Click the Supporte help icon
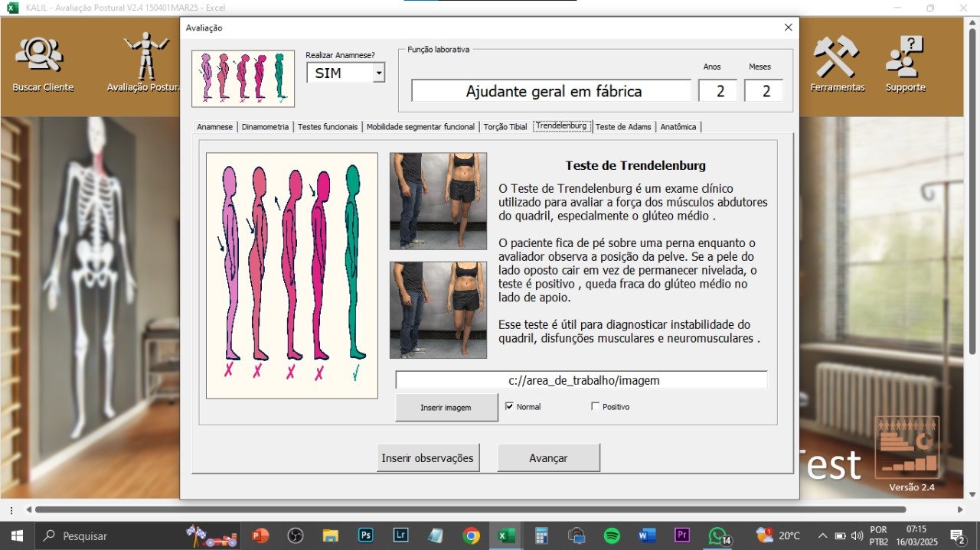 tap(905, 57)
